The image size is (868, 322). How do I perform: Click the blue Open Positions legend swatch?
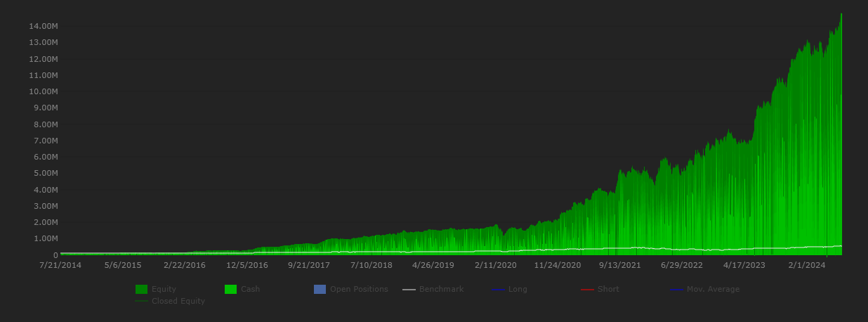point(320,289)
